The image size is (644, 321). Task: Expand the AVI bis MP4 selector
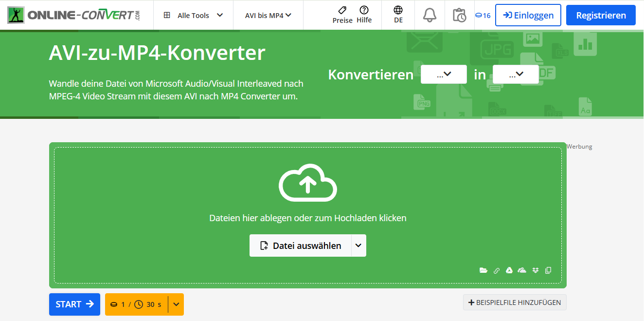click(x=268, y=15)
